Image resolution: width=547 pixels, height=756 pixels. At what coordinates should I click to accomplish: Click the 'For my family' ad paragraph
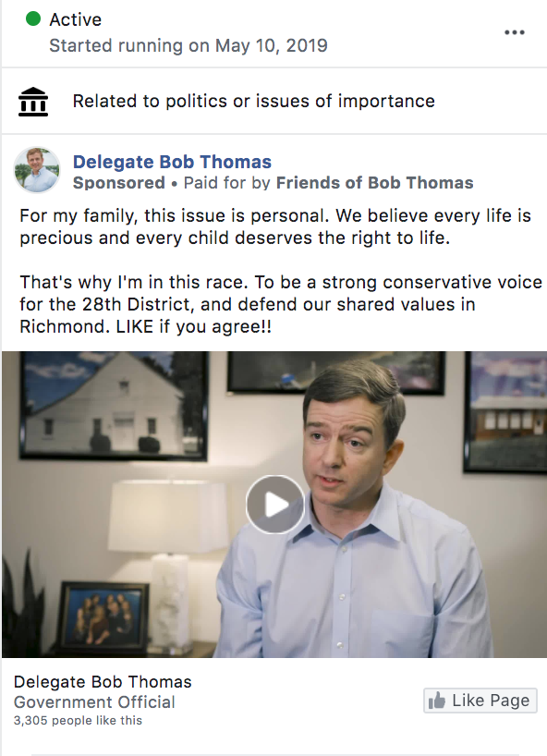(x=275, y=226)
